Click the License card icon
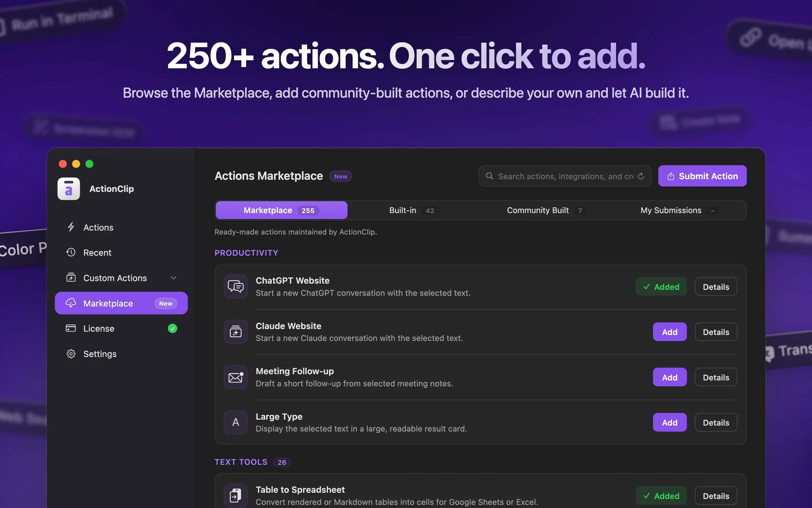 71,328
